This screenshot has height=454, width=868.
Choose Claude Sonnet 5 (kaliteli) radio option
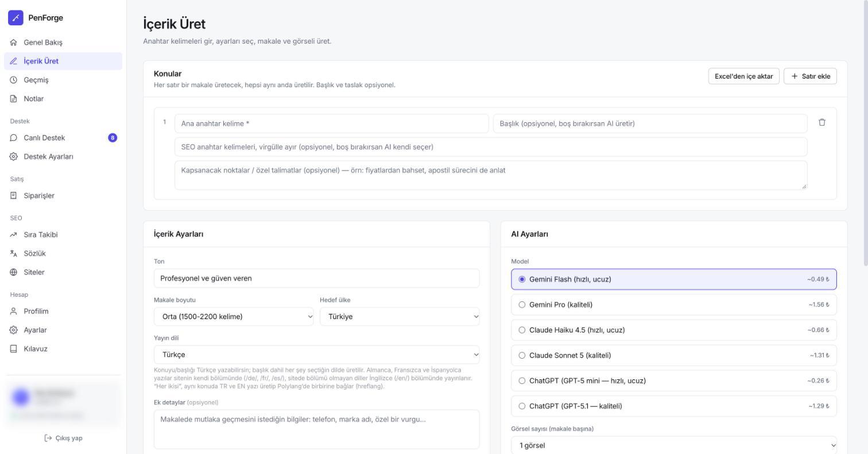(522, 355)
